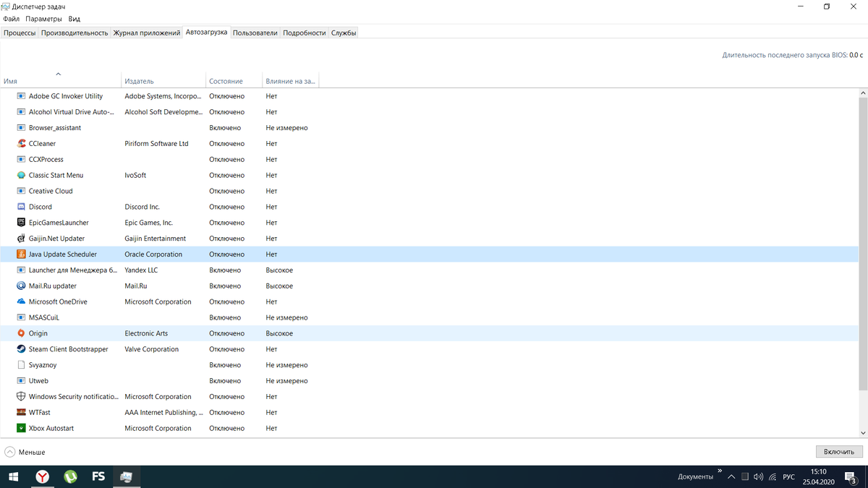This screenshot has width=868, height=488.
Task: Click the Svyaznoy blank file icon
Action: pyautogui.click(x=21, y=365)
